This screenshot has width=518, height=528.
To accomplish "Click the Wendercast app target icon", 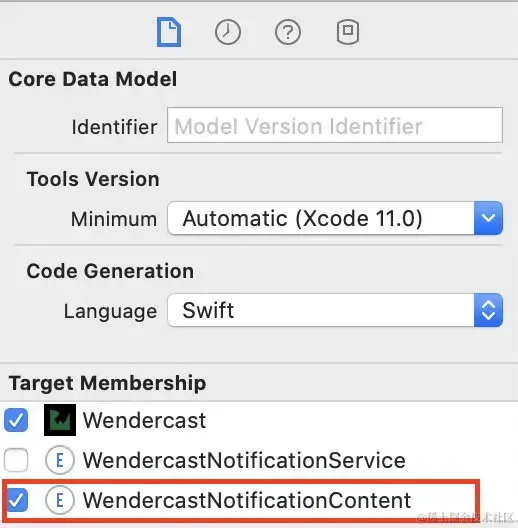I will [x=60, y=420].
